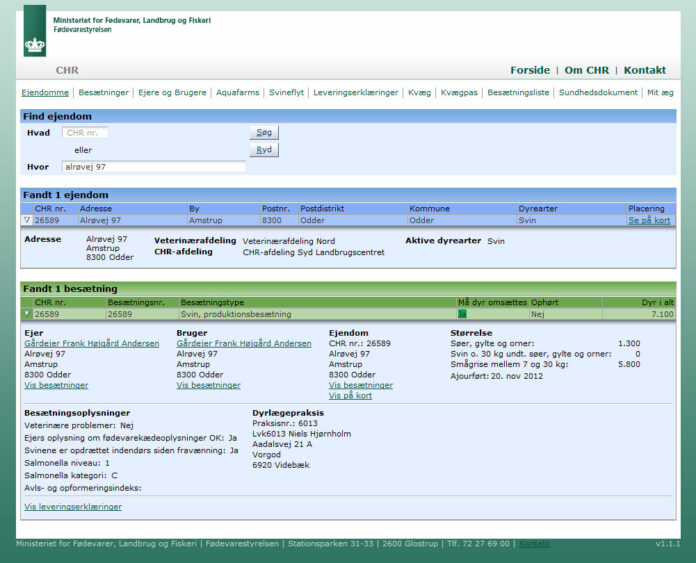Viewport: 696px width, 563px height.
Task: Click the CHR title text in header
Action: click(67, 70)
